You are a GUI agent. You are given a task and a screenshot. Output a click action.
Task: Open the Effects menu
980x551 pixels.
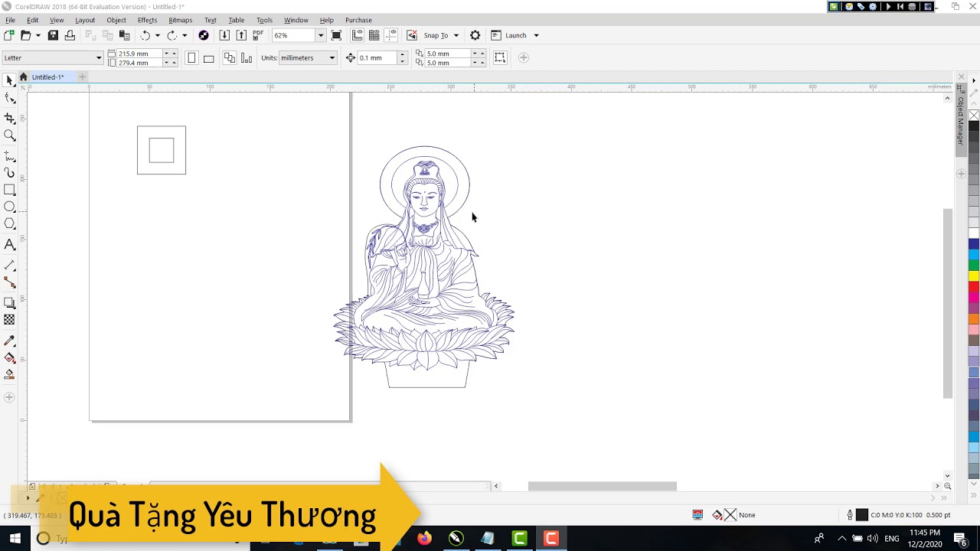coord(147,20)
